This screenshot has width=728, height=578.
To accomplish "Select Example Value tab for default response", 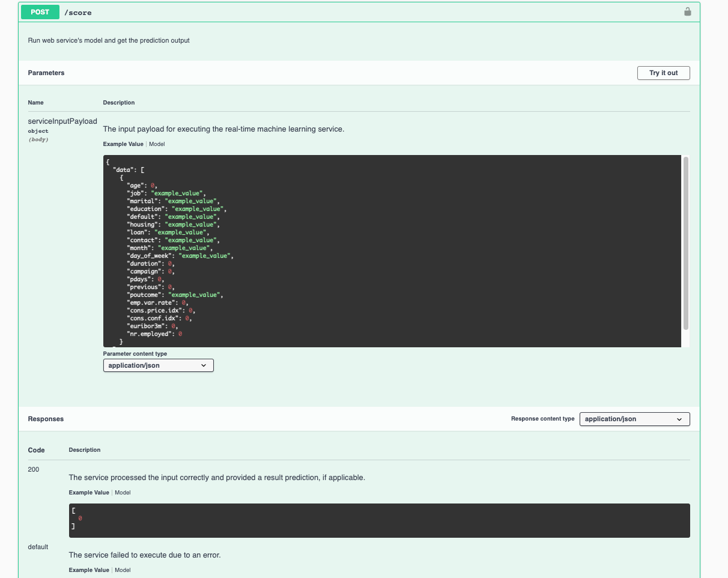I will point(89,570).
